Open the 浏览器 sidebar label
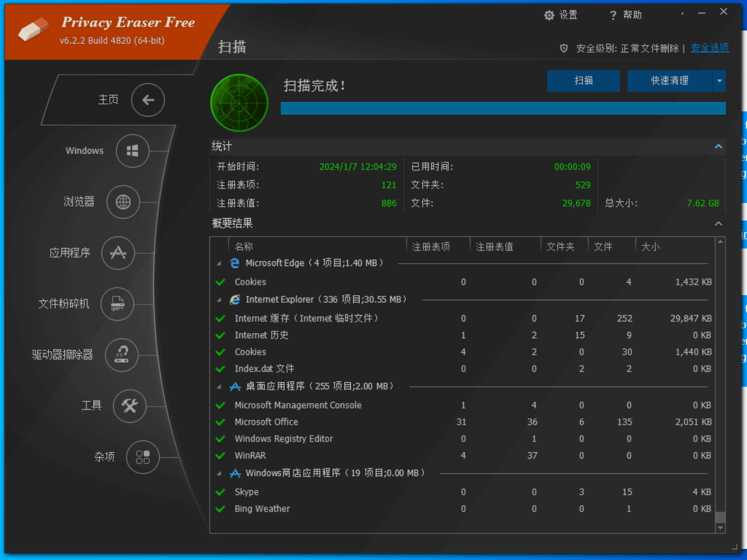Screen dimensions: 747x560 79,202
